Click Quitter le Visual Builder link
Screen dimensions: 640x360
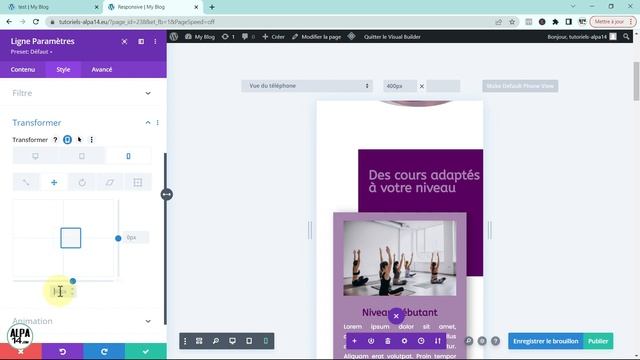point(392,37)
